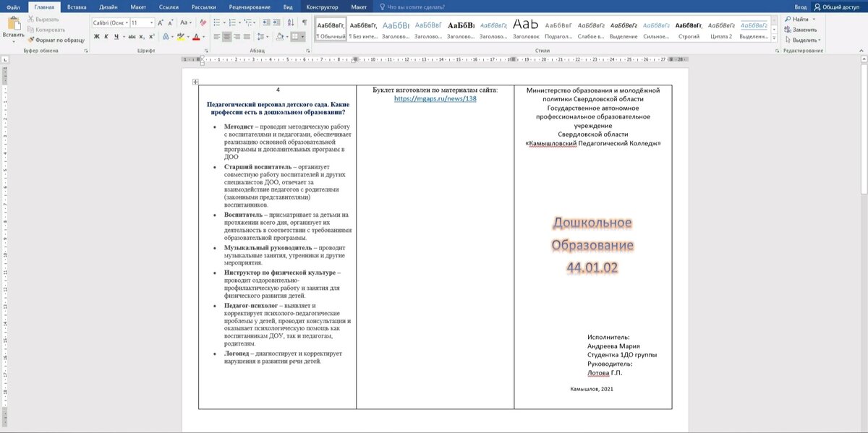
Task: Center-align the text
Action: 227,37
